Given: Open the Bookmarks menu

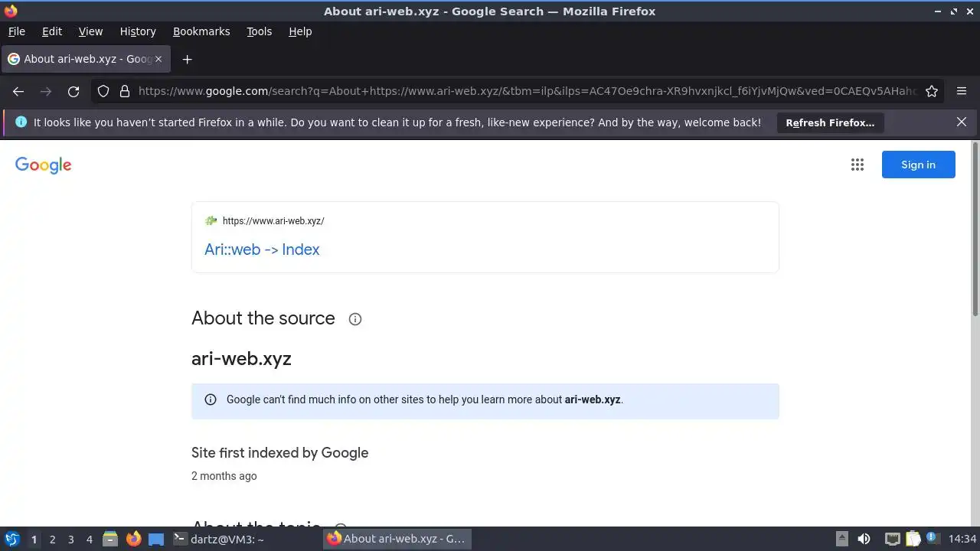Looking at the screenshot, I should [201, 31].
